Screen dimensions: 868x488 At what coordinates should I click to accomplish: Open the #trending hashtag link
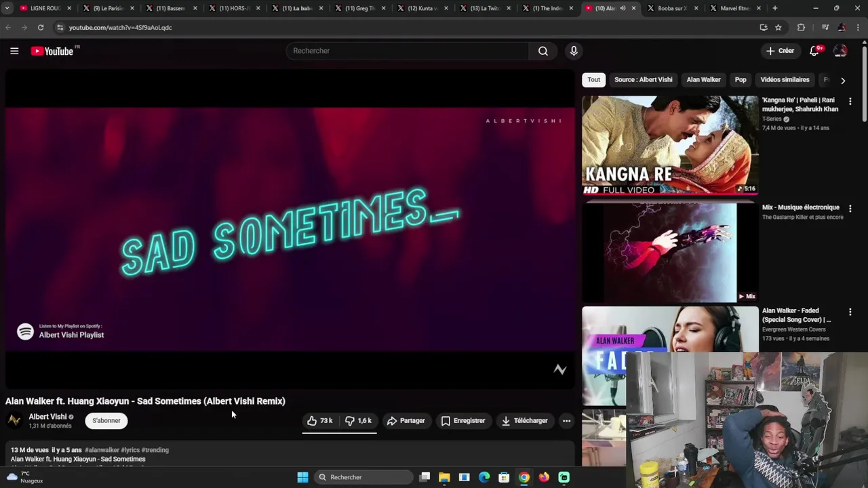coord(155,450)
